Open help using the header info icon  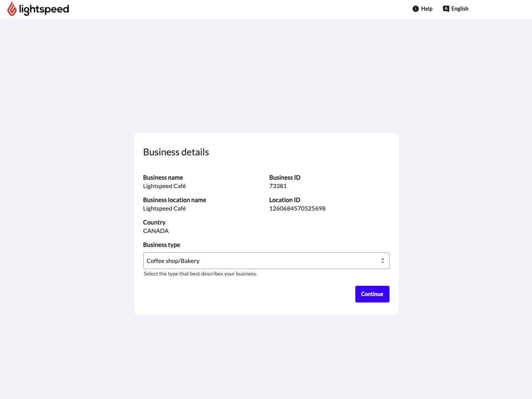pos(415,8)
